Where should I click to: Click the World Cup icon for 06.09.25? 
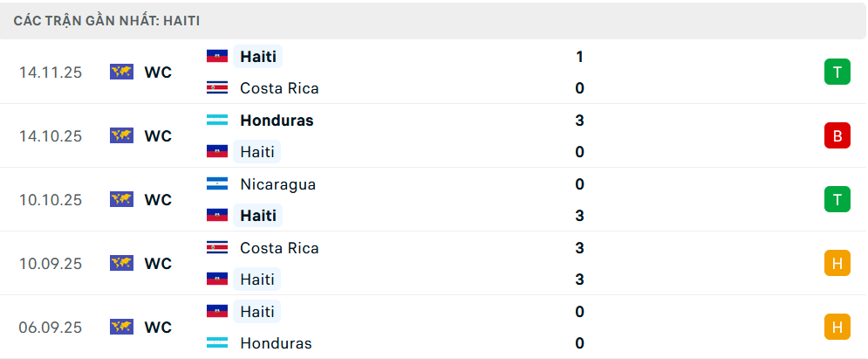click(x=121, y=328)
